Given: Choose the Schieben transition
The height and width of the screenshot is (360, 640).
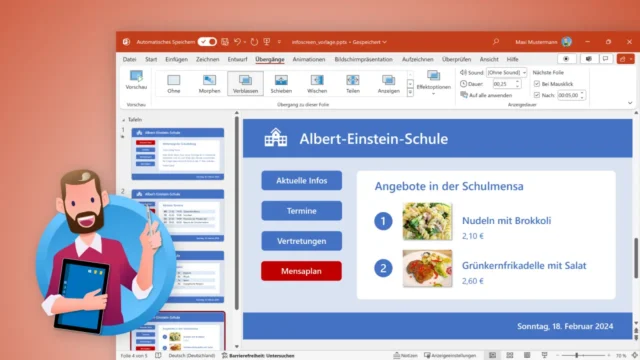Looking at the screenshot, I should [x=281, y=84].
